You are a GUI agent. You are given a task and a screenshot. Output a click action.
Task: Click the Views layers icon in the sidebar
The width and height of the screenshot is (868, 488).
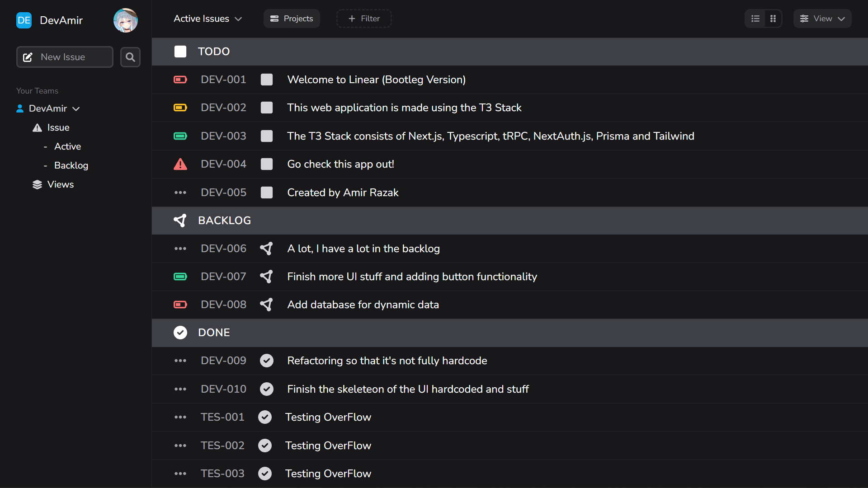37,184
